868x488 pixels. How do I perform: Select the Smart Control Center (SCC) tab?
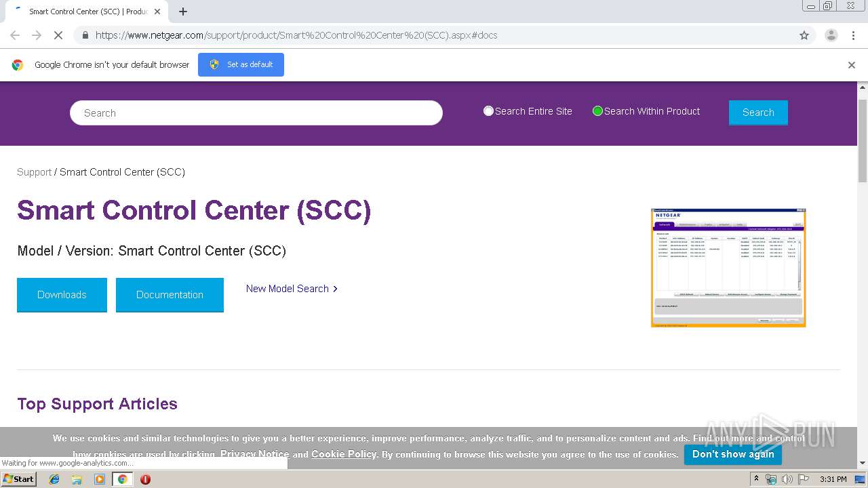87,12
